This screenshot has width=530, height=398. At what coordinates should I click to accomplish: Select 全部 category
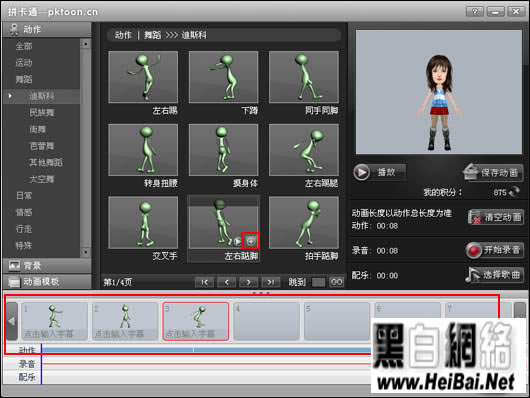[24, 46]
